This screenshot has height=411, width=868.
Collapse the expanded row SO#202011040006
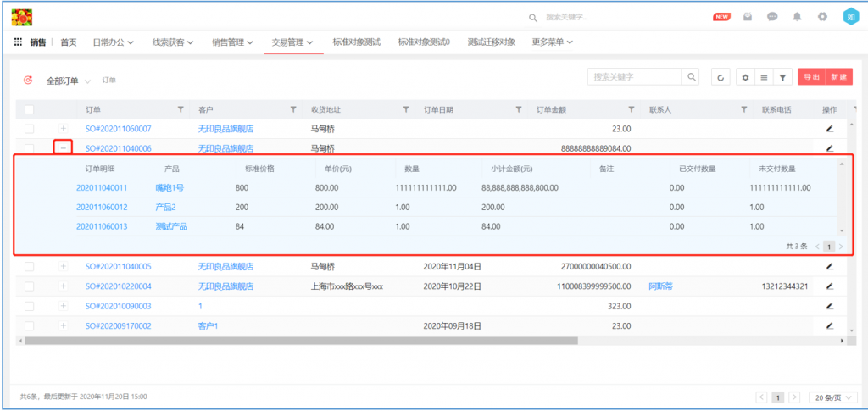[x=63, y=148]
